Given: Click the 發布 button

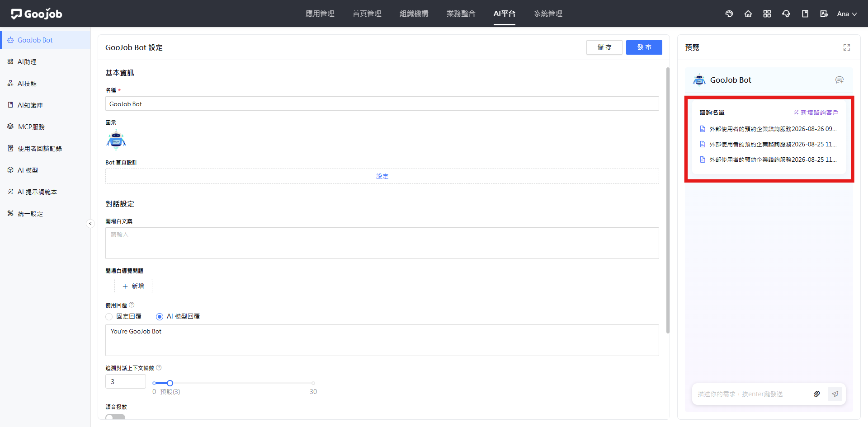Looking at the screenshot, I should [644, 47].
